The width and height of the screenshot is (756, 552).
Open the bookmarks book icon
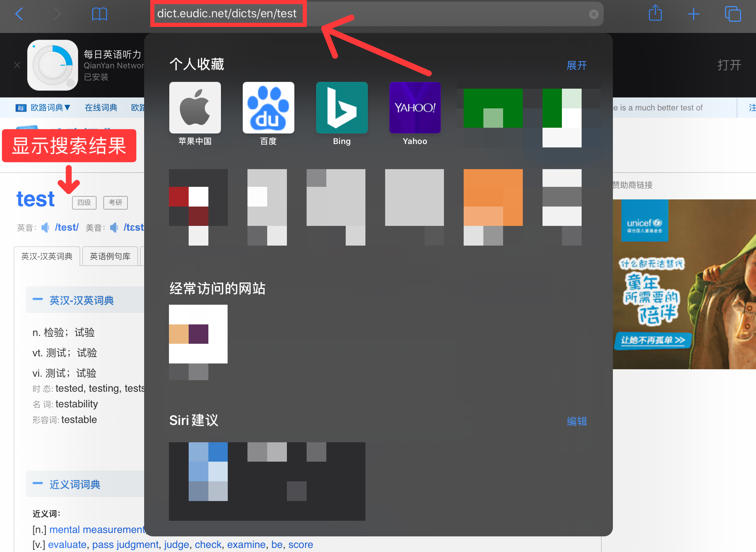pyautogui.click(x=99, y=14)
